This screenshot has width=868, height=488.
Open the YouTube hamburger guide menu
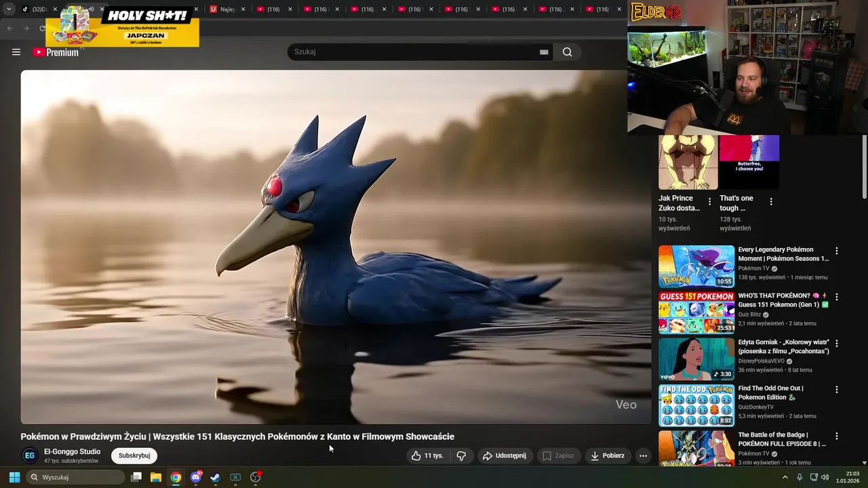pyautogui.click(x=16, y=52)
